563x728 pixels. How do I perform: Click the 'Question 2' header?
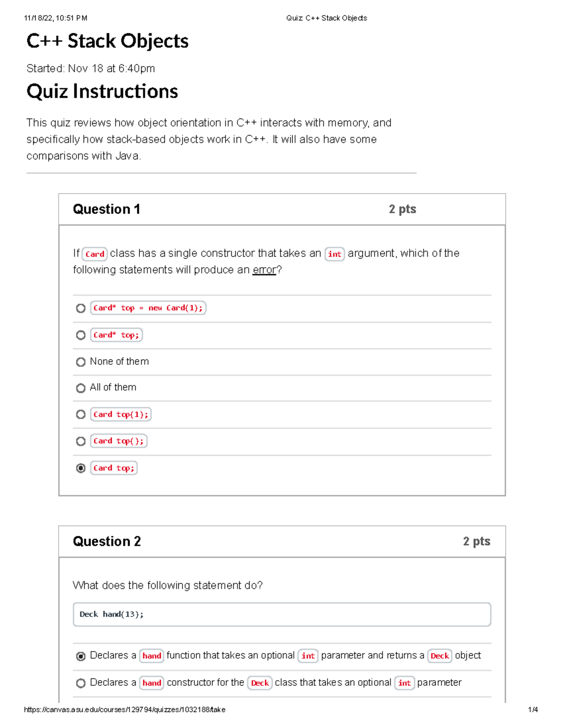click(x=107, y=541)
